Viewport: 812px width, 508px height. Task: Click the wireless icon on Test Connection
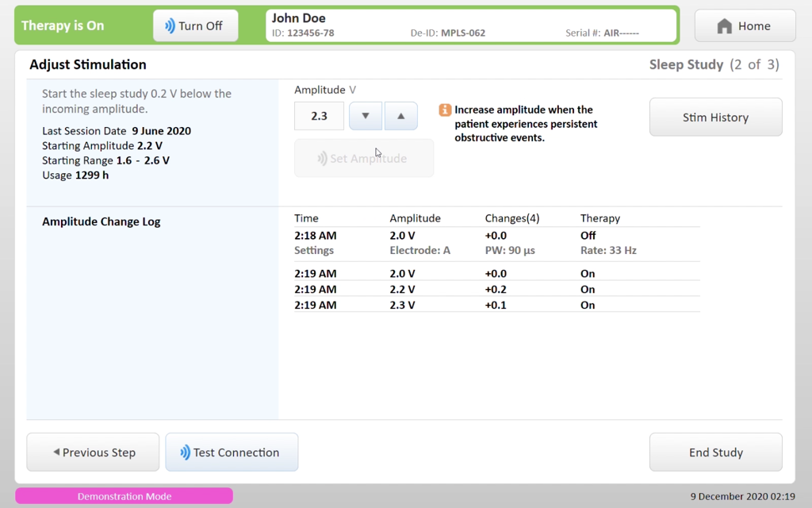(185, 452)
